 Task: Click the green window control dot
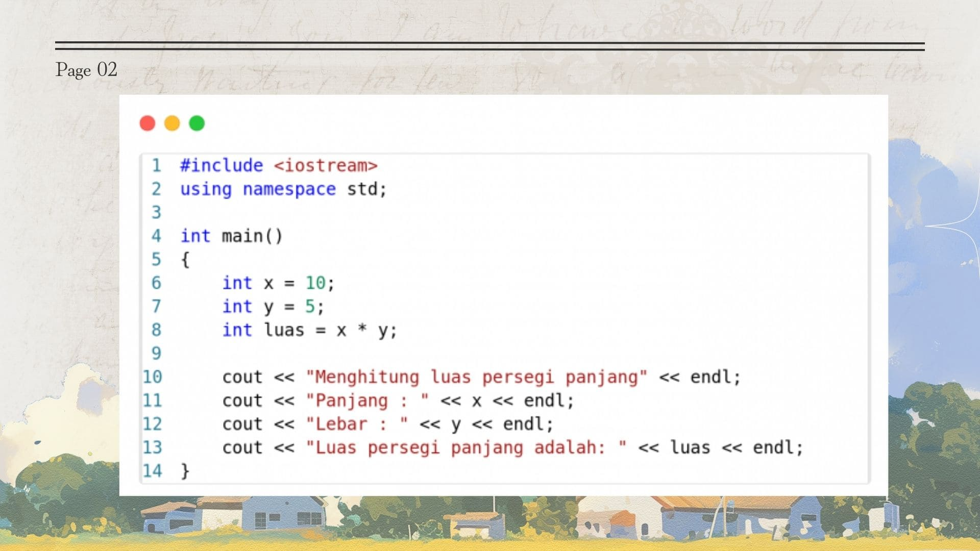tap(196, 122)
